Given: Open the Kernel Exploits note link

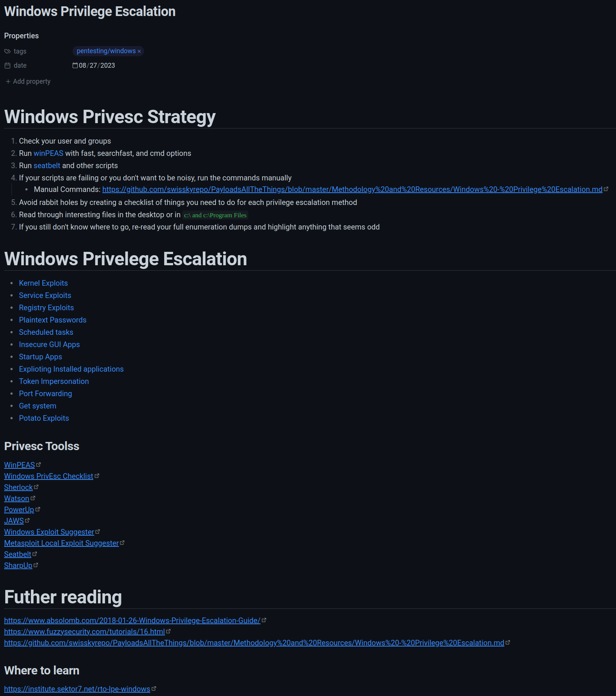Looking at the screenshot, I should [x=43, y=283].
